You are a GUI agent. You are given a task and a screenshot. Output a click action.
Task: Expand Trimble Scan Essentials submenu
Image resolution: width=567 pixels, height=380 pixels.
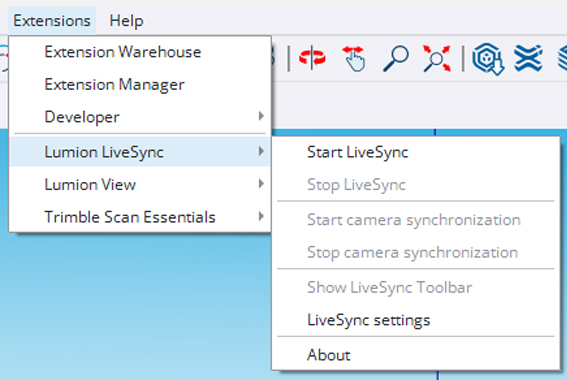(x=140, y=217)
